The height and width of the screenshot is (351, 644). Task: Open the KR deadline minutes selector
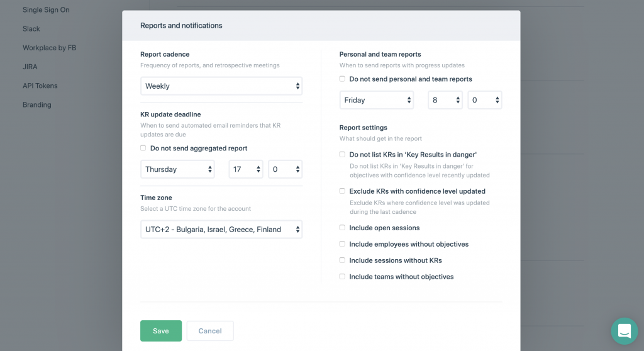pyautogui.click(x=285, y=169)
